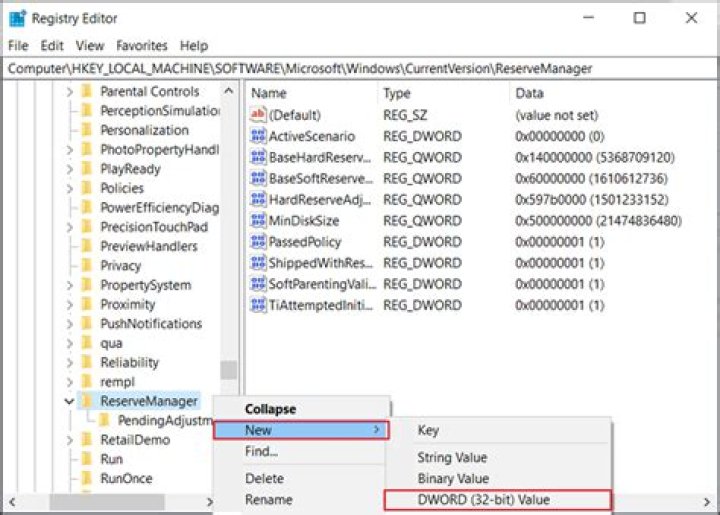720x515 pixels.
Task: Collapse the ReserveManager key arrow
Action: (69, 402)
